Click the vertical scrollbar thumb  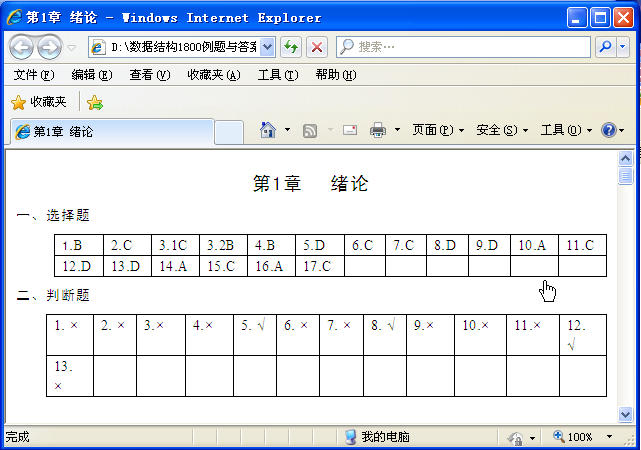point(625,176)
